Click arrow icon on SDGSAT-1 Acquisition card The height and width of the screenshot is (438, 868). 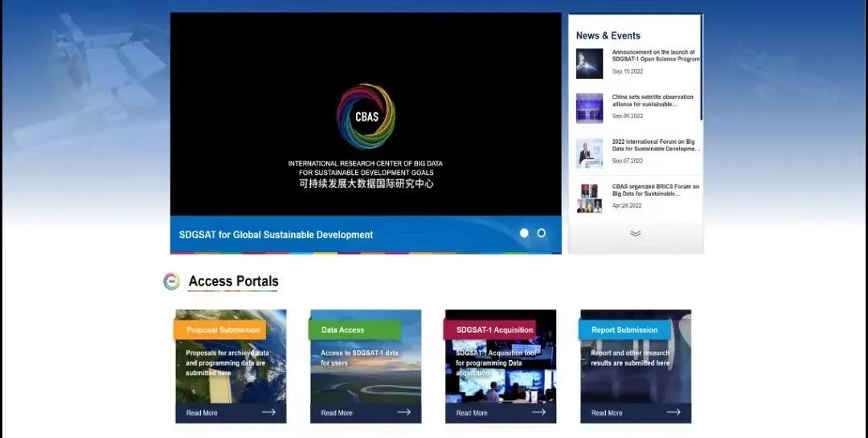click(x=539, y=412)
